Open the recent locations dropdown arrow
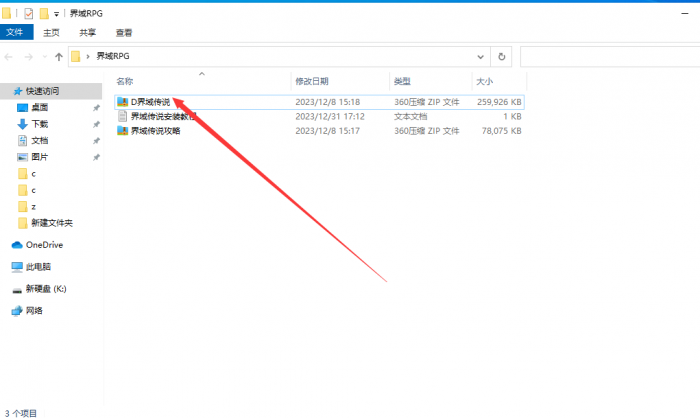 [x=45, y=57]
